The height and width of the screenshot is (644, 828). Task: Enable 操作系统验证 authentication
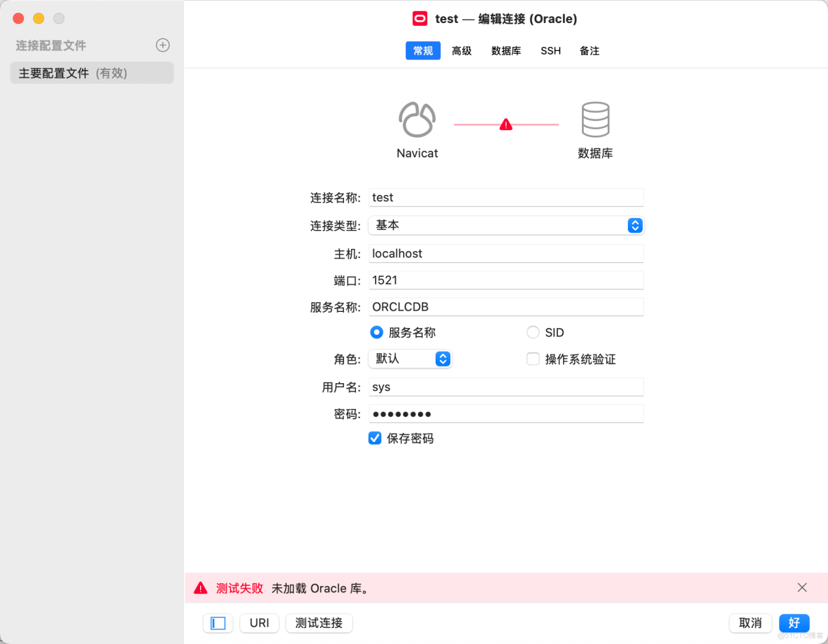(x=533, y=359)
